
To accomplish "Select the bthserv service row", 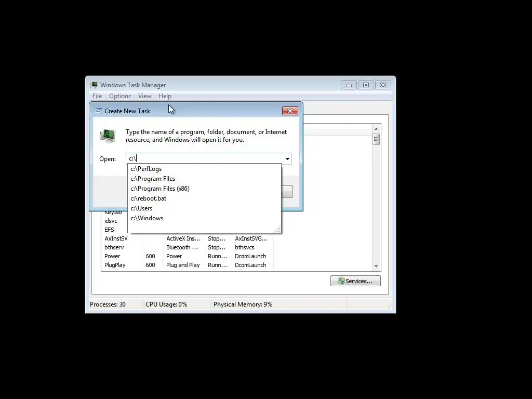I will point(187,247).
